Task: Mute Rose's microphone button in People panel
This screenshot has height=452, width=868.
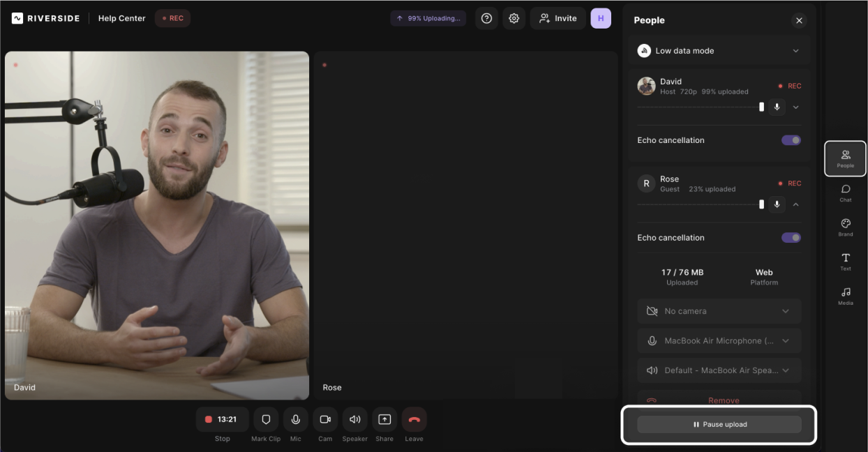Action: click(x=777, y=204)
